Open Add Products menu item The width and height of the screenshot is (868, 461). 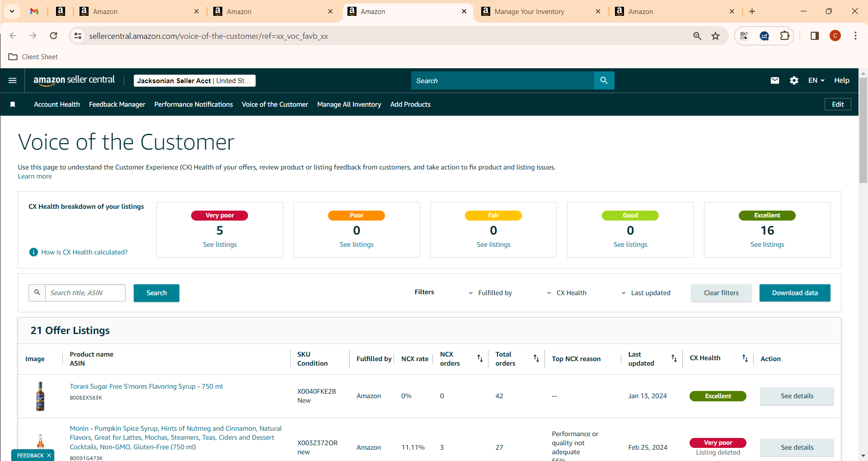[x=410, y=104]
